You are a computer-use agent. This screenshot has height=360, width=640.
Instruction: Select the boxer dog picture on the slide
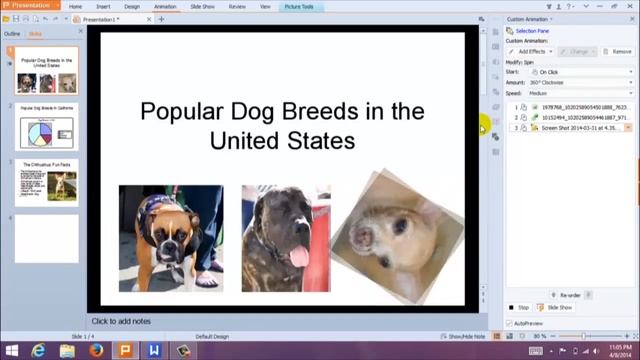tap(171, 238)
